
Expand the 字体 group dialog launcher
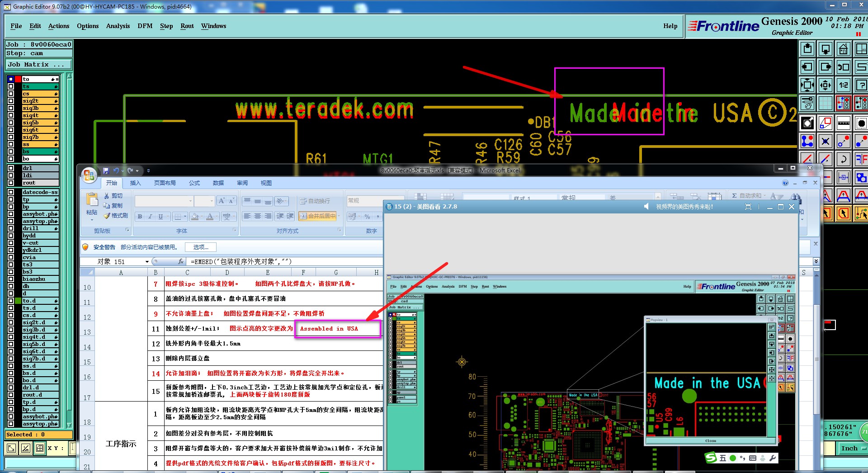(235, 230)
